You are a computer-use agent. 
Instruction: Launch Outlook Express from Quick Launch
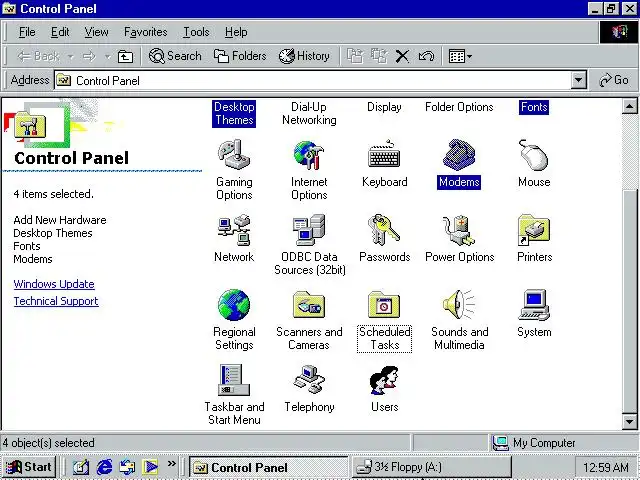point(127,467)
